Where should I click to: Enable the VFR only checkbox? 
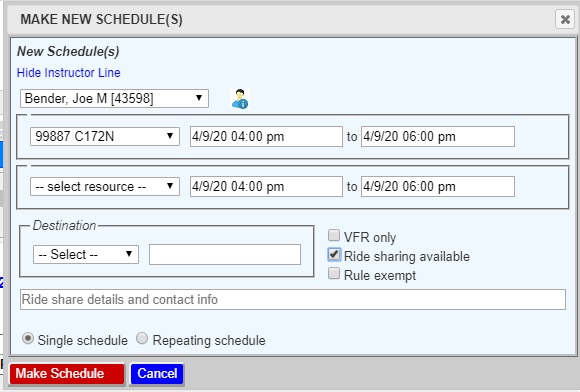(x=334, y=235)
